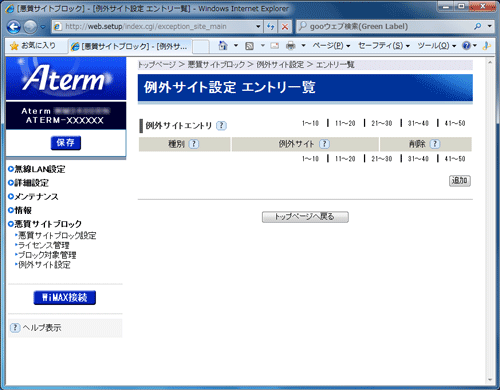Viewport: 500px width, 390px height.
Task: Open the ページ(P) menu
Action: [331, 46]
